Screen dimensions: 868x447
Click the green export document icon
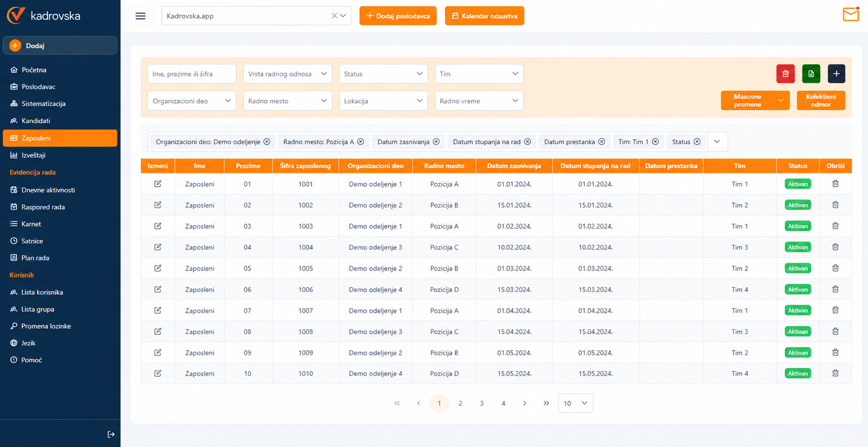click(811, 74)
